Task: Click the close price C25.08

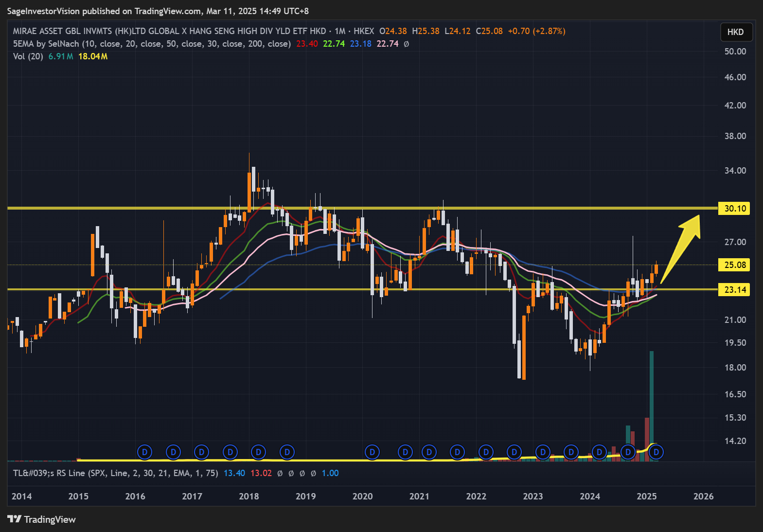Action: pyautogui.click(x=489, y=31)
